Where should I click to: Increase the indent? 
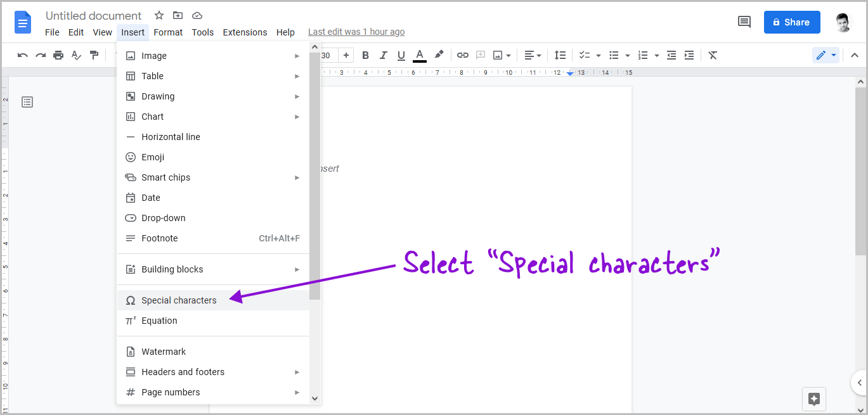point(689,55)
